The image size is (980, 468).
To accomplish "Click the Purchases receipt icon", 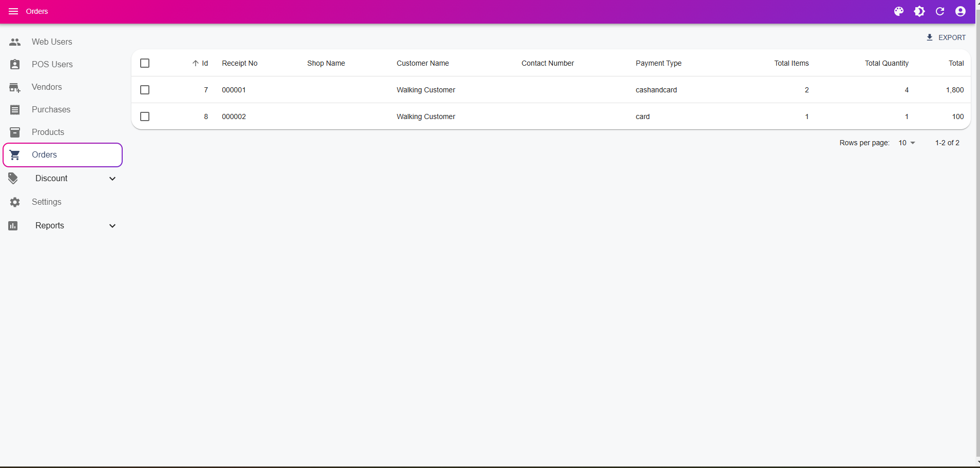I will click(x=15, y=110).
